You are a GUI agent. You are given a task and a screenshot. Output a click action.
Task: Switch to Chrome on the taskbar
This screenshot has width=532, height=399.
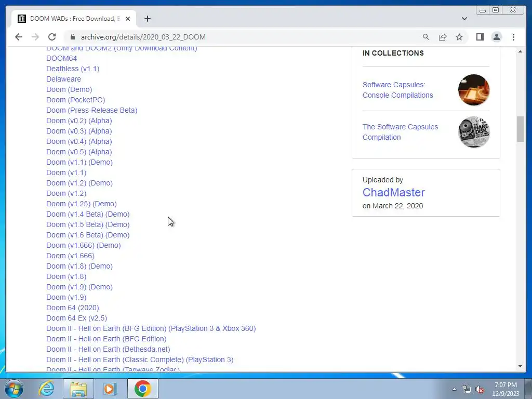(x=142, y=389)
